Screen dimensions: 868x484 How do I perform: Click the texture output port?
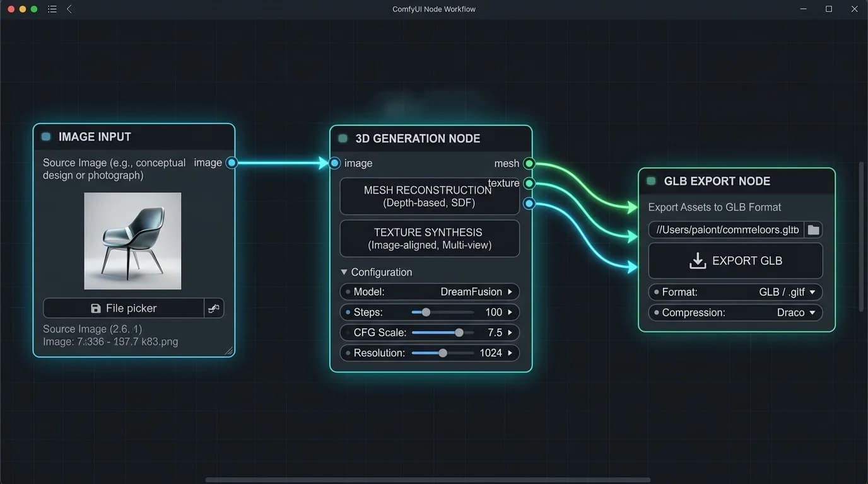[529, 183]
